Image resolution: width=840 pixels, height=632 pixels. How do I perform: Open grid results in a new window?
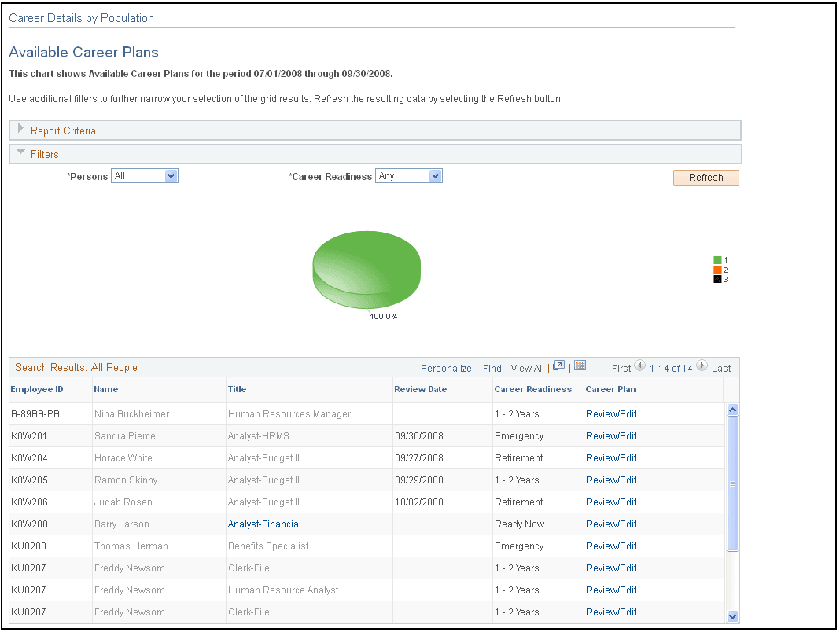[x=559, y=366]
